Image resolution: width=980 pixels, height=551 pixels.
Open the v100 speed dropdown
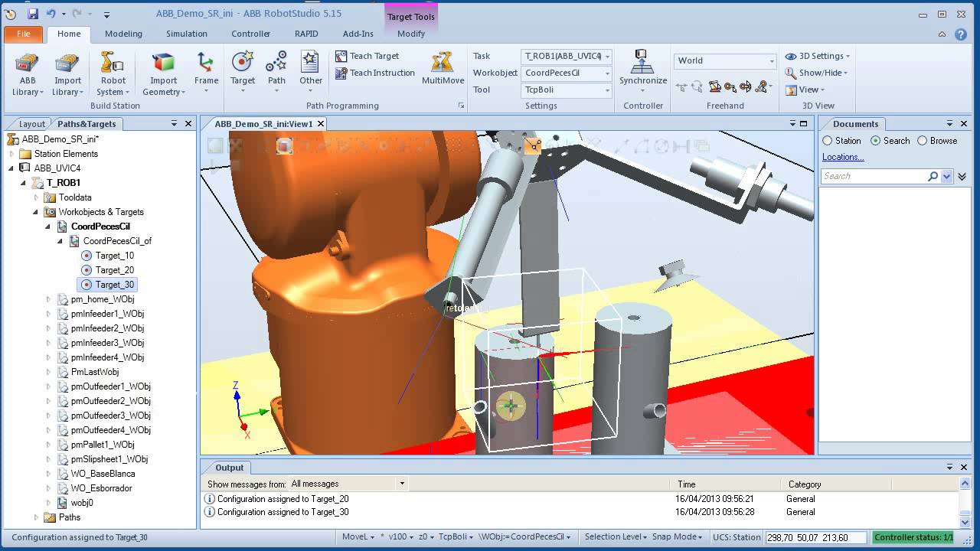point(400,537)
